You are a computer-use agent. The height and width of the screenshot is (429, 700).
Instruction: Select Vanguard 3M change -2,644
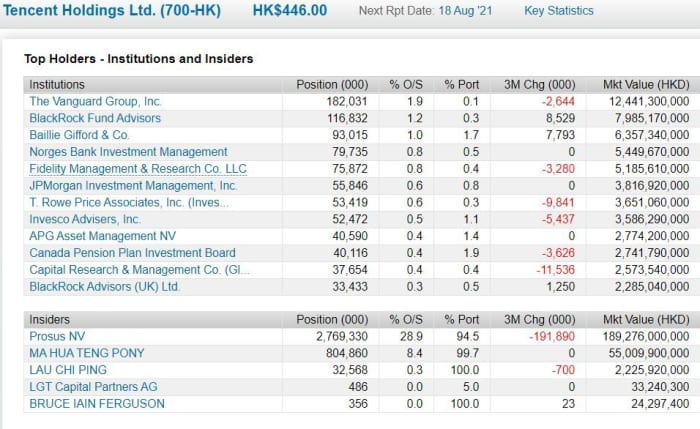[x=558, y=101]
